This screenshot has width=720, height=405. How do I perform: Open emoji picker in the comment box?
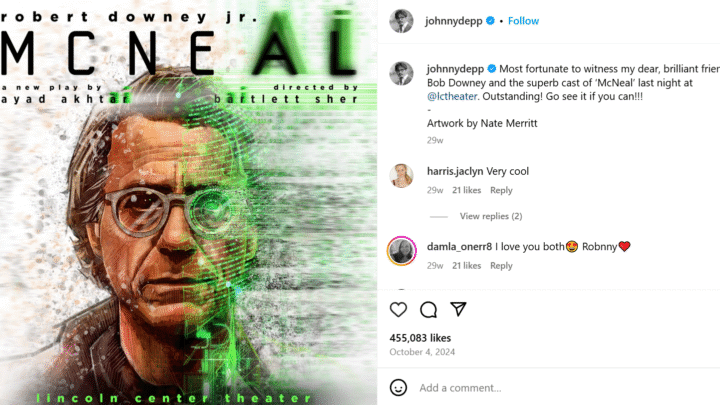click(x=398, y=388)
